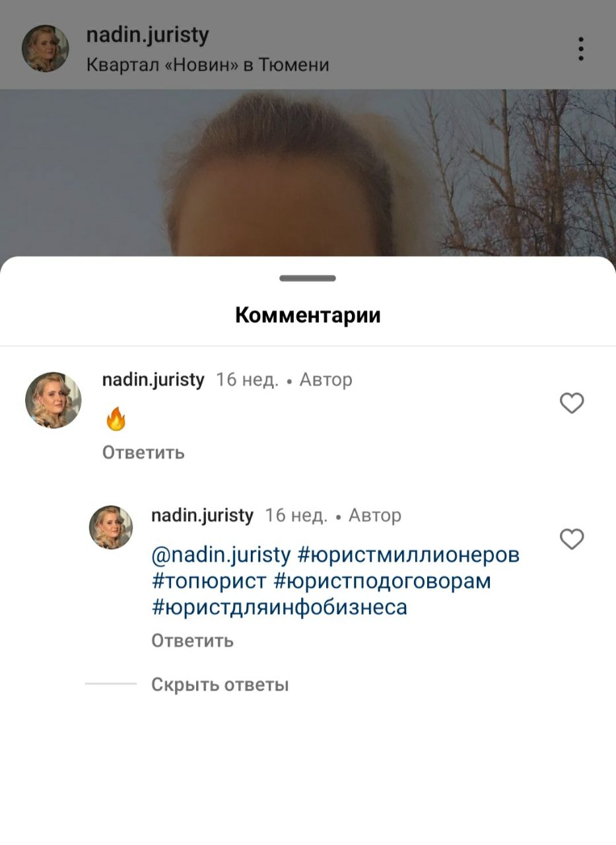Screen dimensions: 616x845
Task: Collapse replies with Скрыть ответы
Action: pos(220,685)
